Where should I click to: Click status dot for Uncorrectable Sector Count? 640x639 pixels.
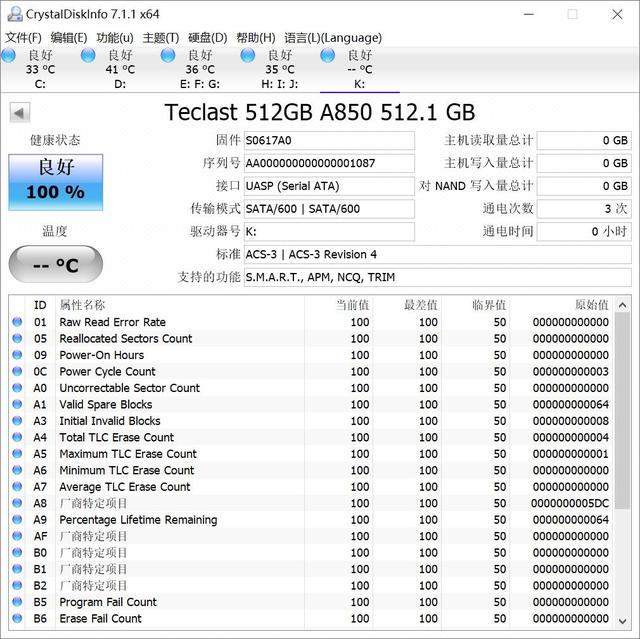[x=17, y=388]
